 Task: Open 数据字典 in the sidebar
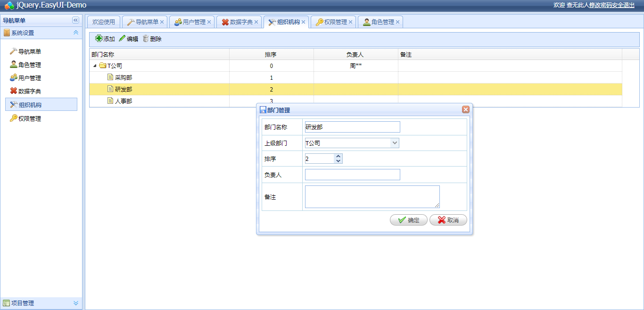coord(25,91)
